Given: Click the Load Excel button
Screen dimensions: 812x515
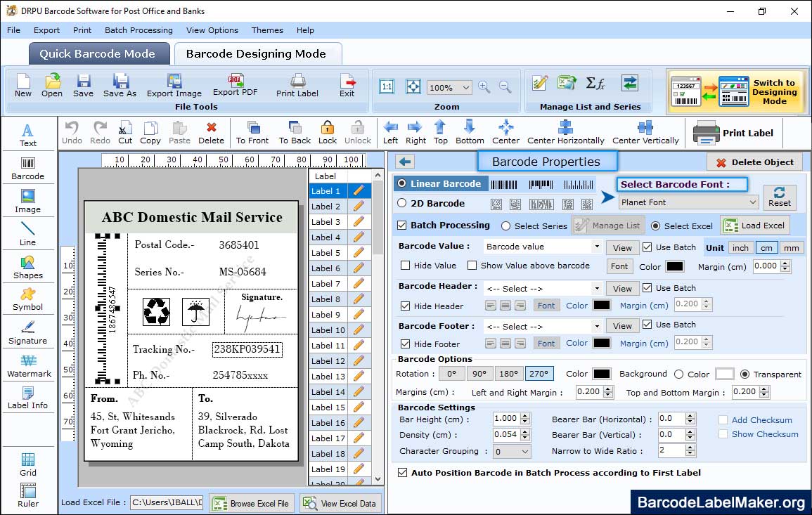Looking at the screenshot, I should (756, 226).
